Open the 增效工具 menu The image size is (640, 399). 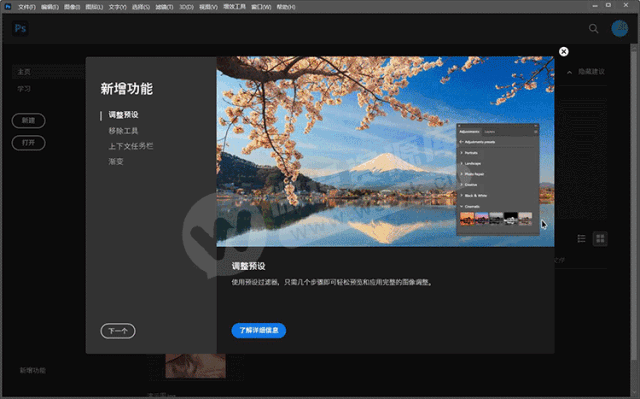click(x=234, y=7)
